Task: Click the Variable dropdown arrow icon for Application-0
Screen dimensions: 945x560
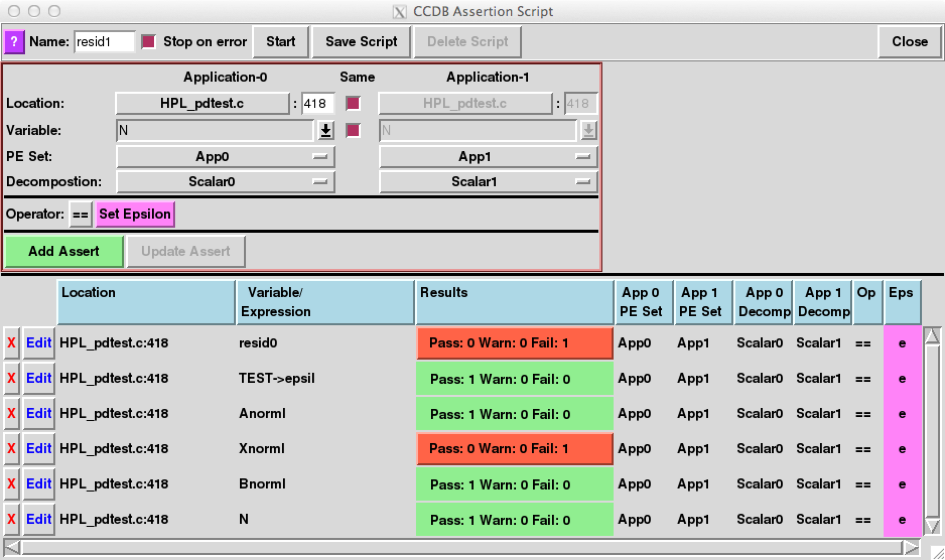Action: pyautogui.click(x=325, y=130)
